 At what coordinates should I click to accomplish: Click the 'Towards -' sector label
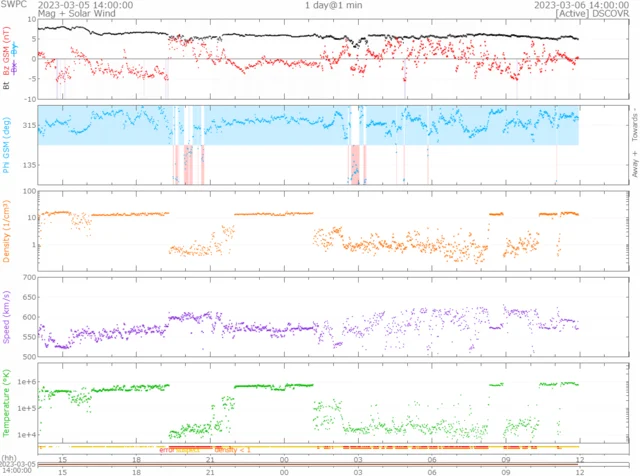click(x=635, y=125)
